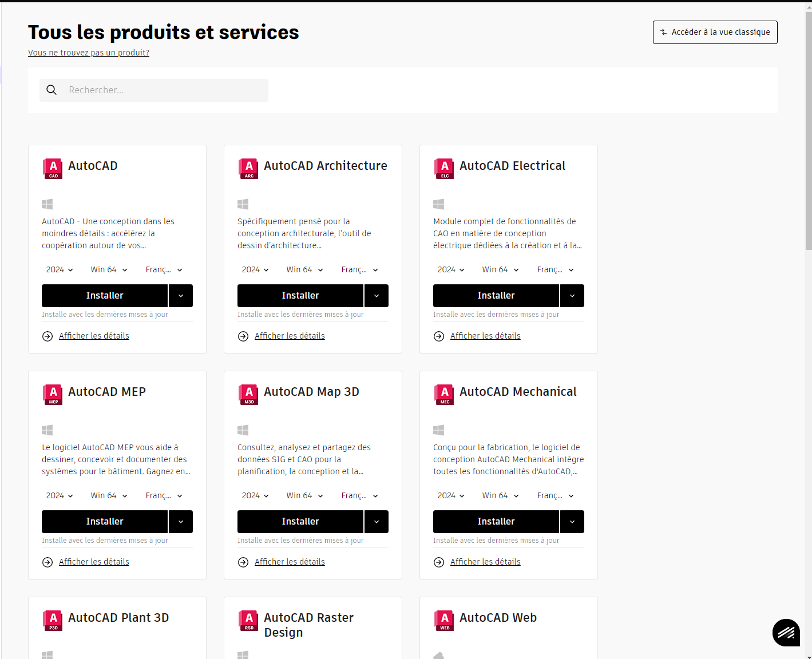Click the vertical page scrollbar thumb
Viewport: 812px width, 659px height.
tap(808, 130)
